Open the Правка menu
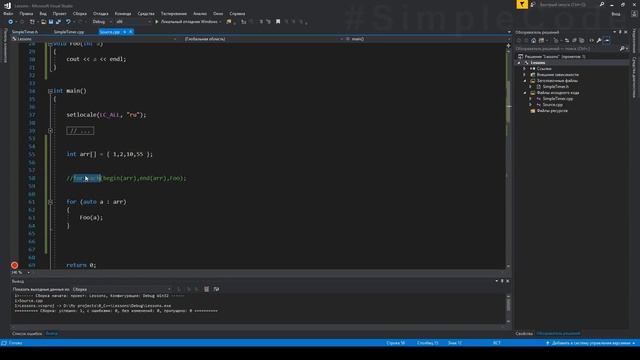This screenshot has width=640, height=360. coord(26,13)
